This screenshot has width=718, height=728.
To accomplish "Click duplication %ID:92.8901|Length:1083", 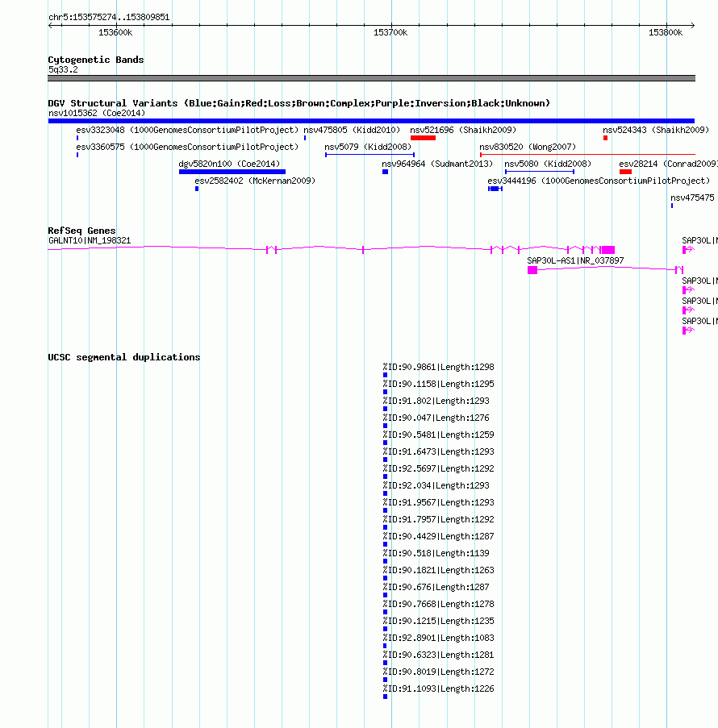I will click(x=438, y=638).
